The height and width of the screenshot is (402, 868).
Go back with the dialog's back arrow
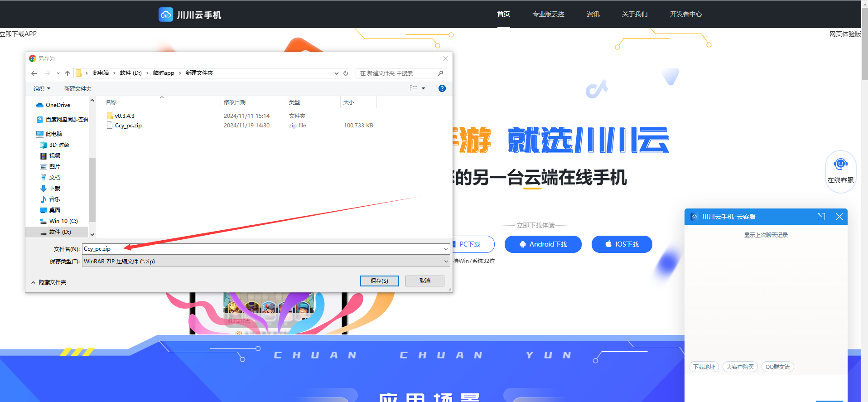(x=34, y=73)
